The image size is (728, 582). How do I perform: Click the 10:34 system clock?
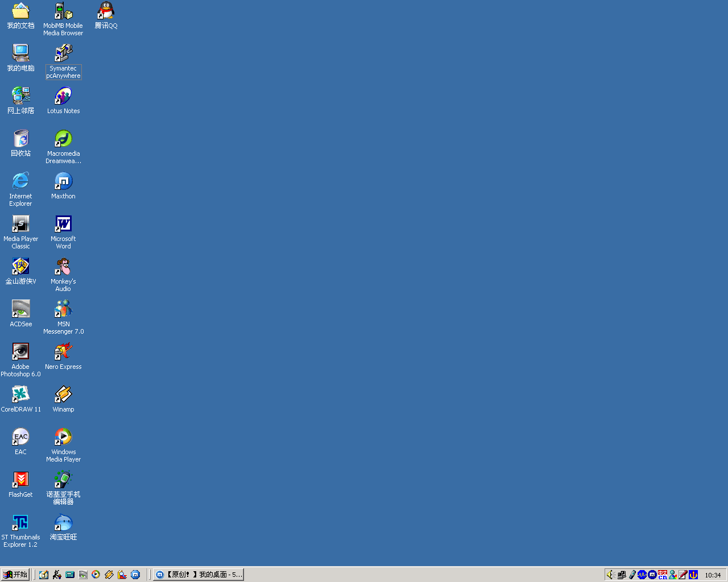(713, 575)
